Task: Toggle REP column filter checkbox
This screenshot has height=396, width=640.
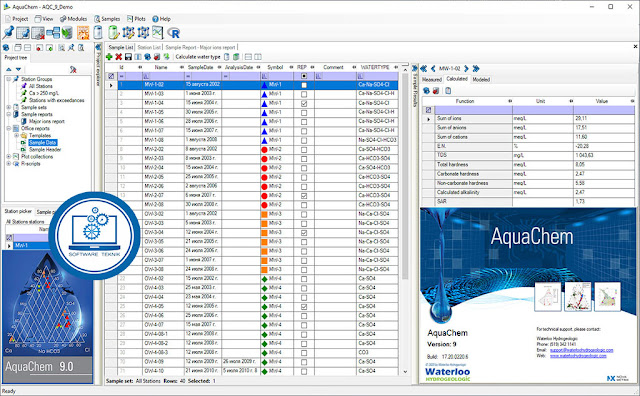Action: 304,76
